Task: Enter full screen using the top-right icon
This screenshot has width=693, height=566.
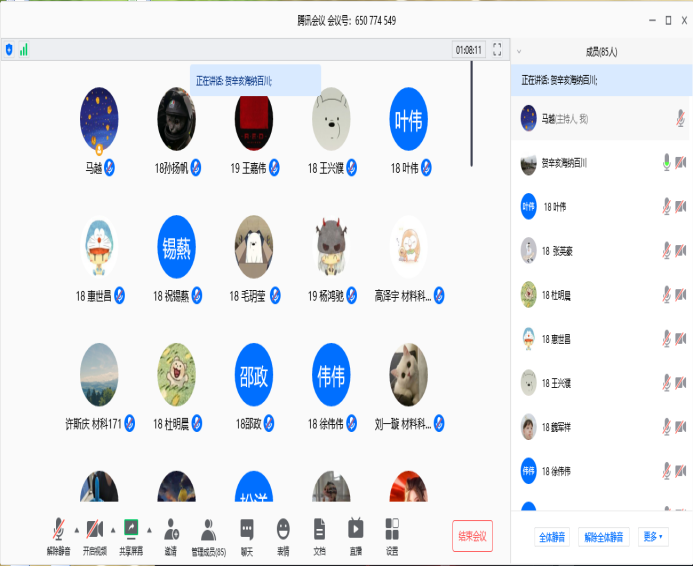Action: [x=497, y=49]
